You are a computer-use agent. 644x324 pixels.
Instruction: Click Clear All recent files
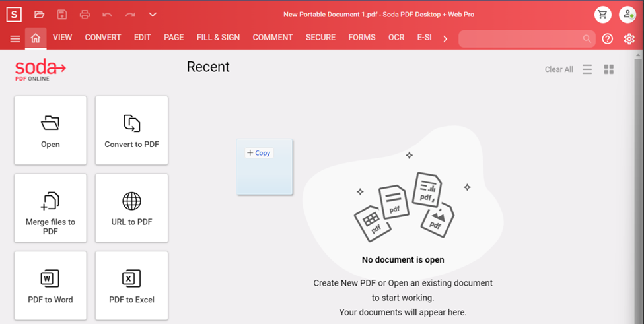(559, 69)
